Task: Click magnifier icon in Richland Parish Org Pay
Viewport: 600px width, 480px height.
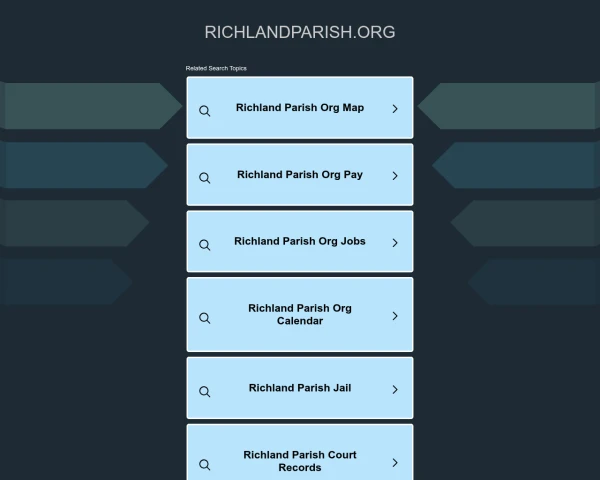Action: 204,178
